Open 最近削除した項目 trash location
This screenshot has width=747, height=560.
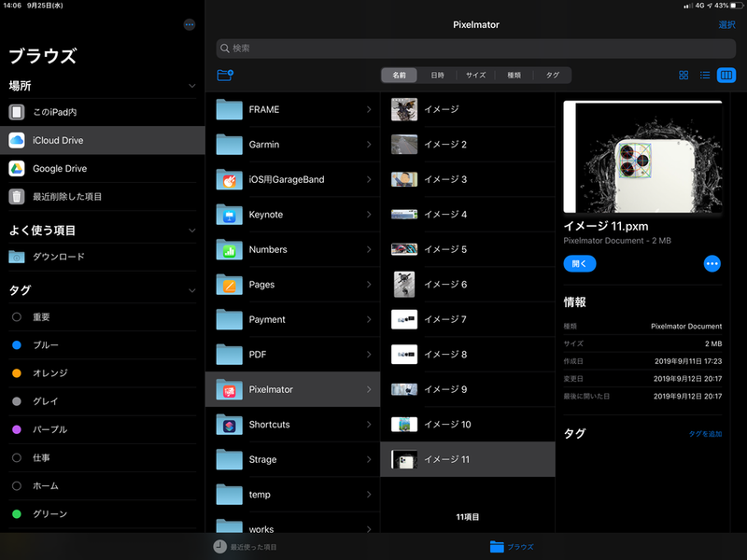click(103, 197)
